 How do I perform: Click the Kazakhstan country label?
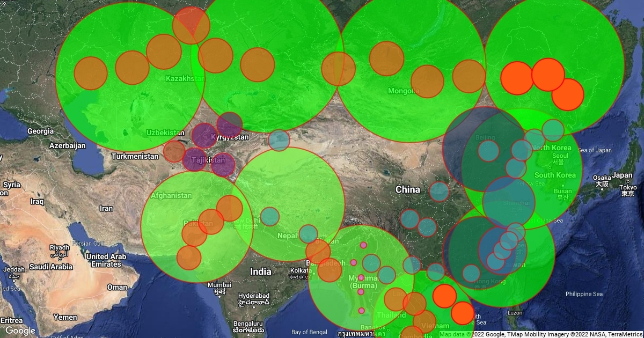point(185,78)
